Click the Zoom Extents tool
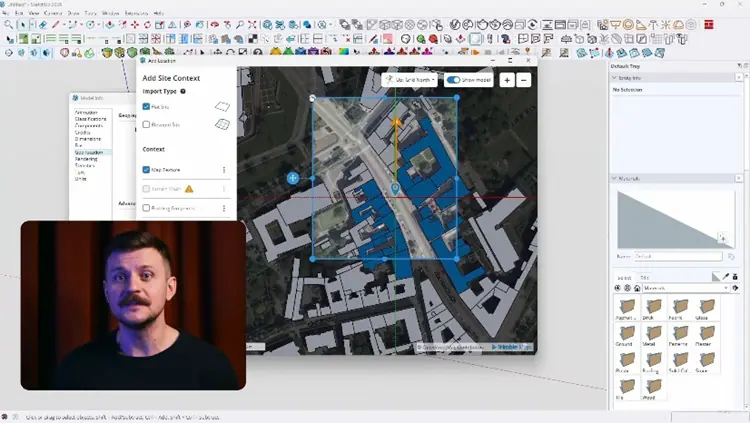The height and width of the screenshot is (423, 750). tap(252, 24)
